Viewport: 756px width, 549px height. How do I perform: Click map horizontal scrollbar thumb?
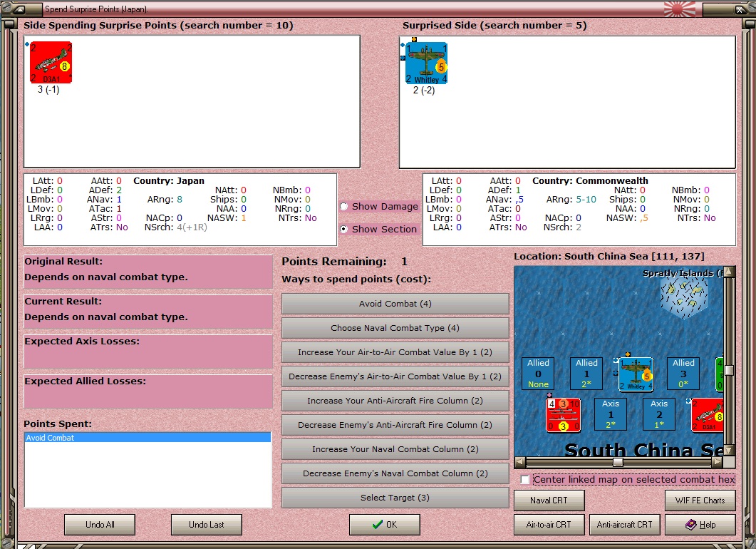click(x=618, y=462)
